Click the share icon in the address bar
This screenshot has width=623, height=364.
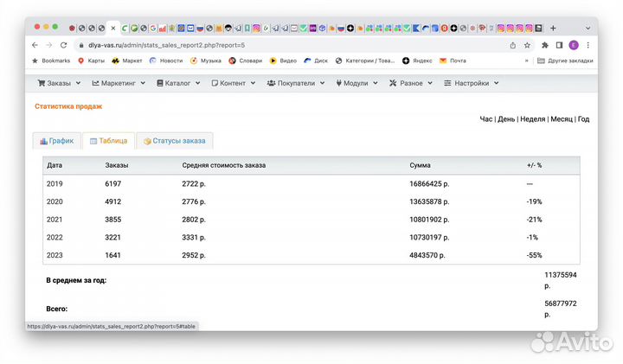click(513, 45)
